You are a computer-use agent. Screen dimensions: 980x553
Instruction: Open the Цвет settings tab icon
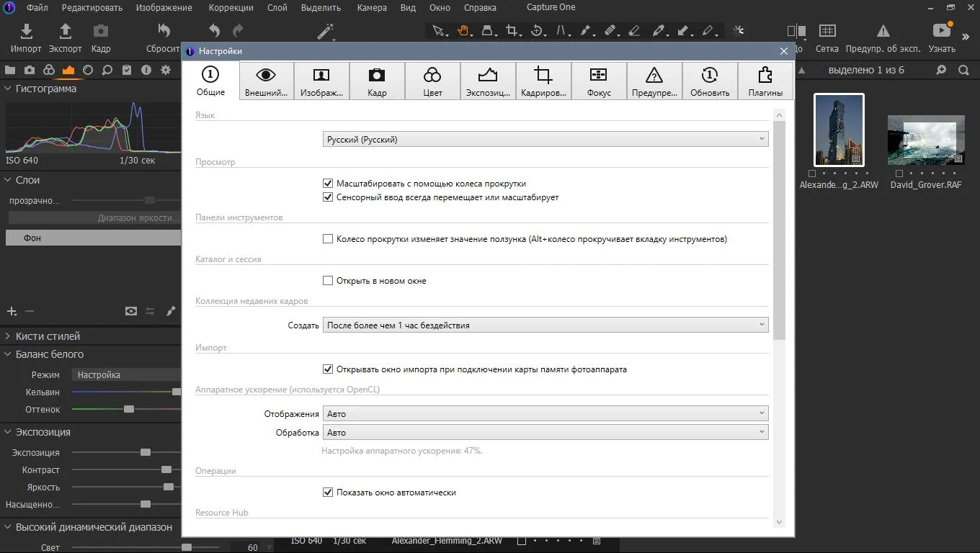pos(432,76)
